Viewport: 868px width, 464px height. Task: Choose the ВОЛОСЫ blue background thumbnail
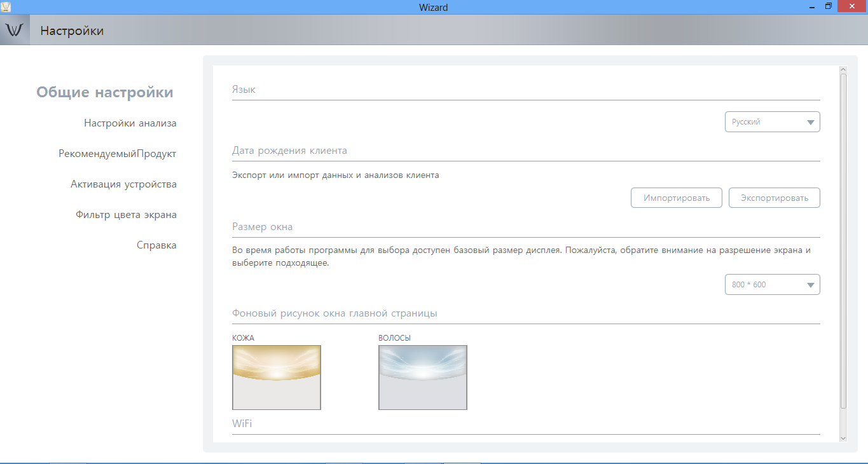422,378
